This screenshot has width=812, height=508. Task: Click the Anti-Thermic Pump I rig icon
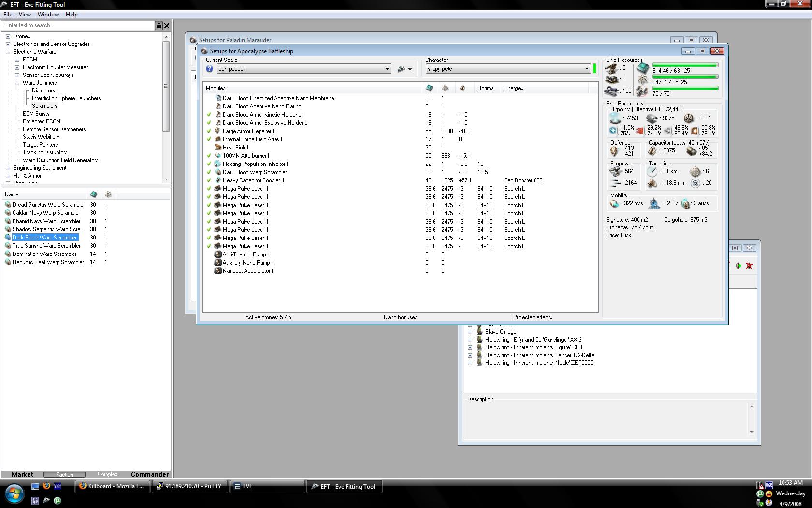(218, 254)
